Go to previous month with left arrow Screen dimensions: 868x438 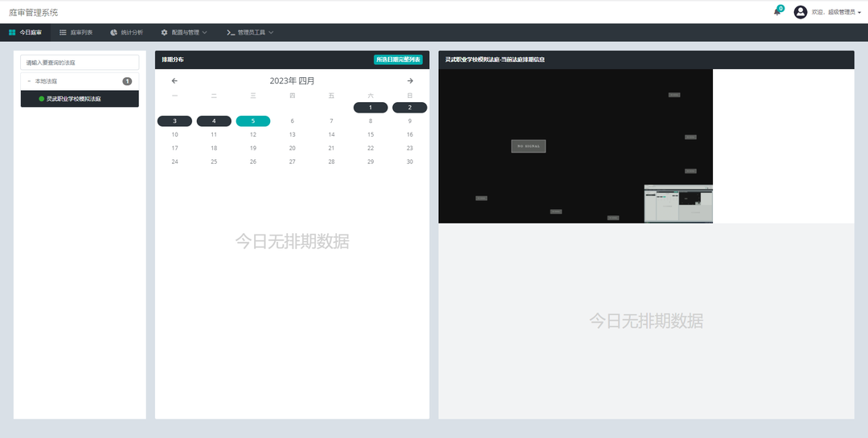coord(174,81)
